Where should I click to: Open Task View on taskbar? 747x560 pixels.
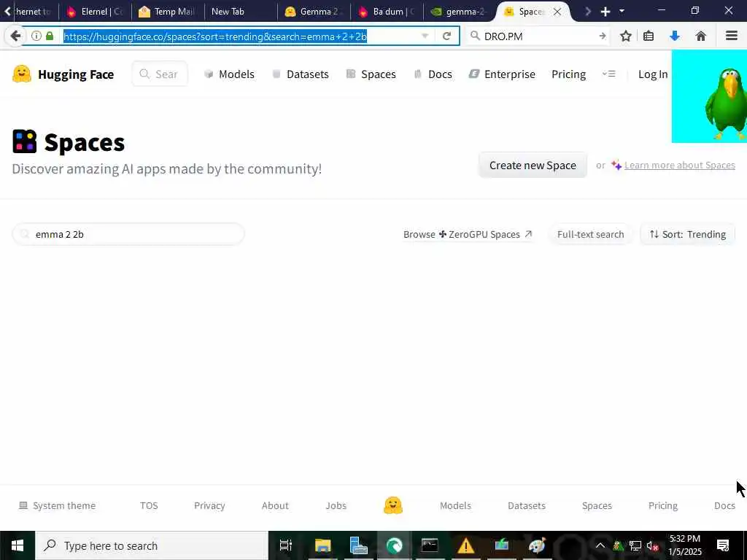coord(286,545)
